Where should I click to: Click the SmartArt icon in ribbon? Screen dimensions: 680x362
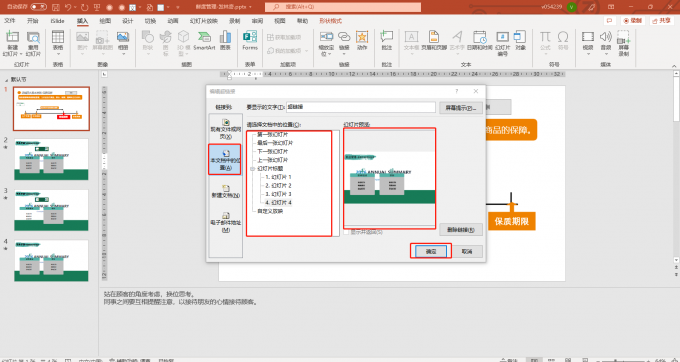click(x=204, y=37)
